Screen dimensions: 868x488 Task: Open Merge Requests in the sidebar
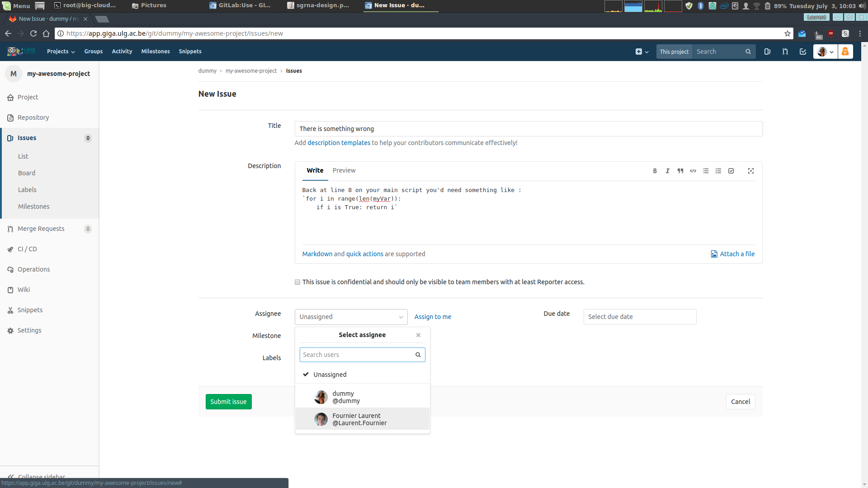coord(41,229)
